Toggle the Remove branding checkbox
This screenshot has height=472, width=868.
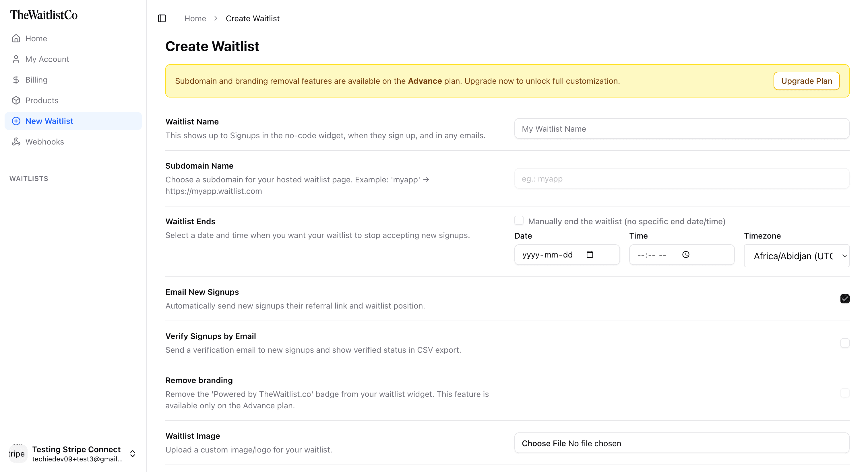pyautogui.click(x=844, y=393)
